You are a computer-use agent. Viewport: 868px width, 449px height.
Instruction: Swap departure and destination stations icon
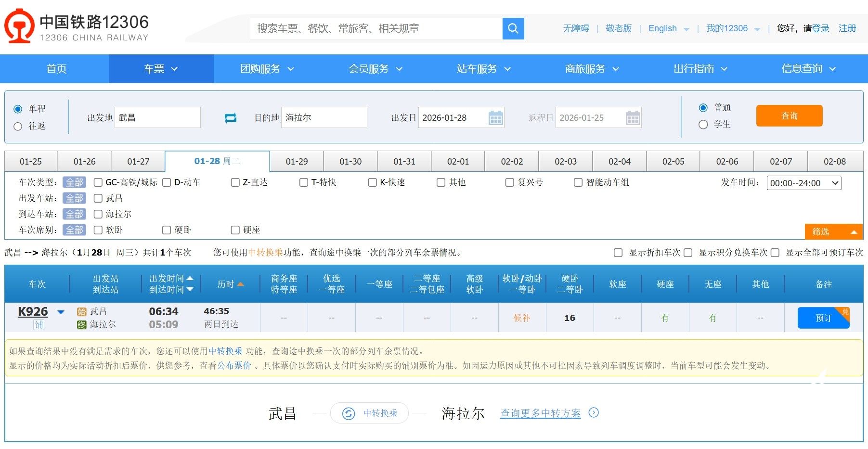point(231,118)
